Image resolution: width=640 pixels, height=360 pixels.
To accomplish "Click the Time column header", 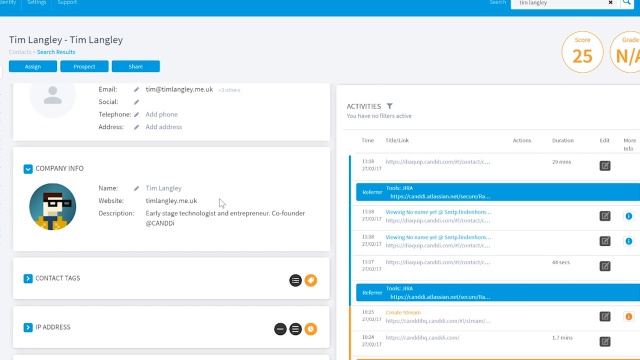I will coord(368,140).
